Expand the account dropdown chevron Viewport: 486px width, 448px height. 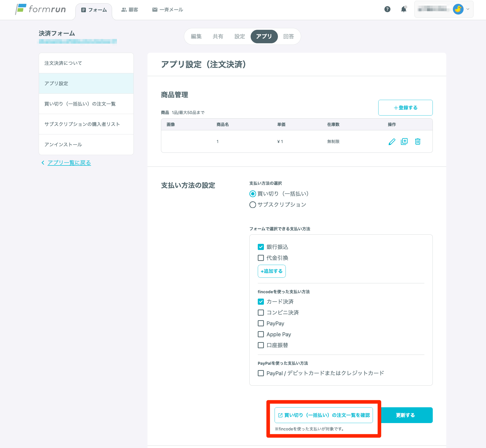[468, 9]
